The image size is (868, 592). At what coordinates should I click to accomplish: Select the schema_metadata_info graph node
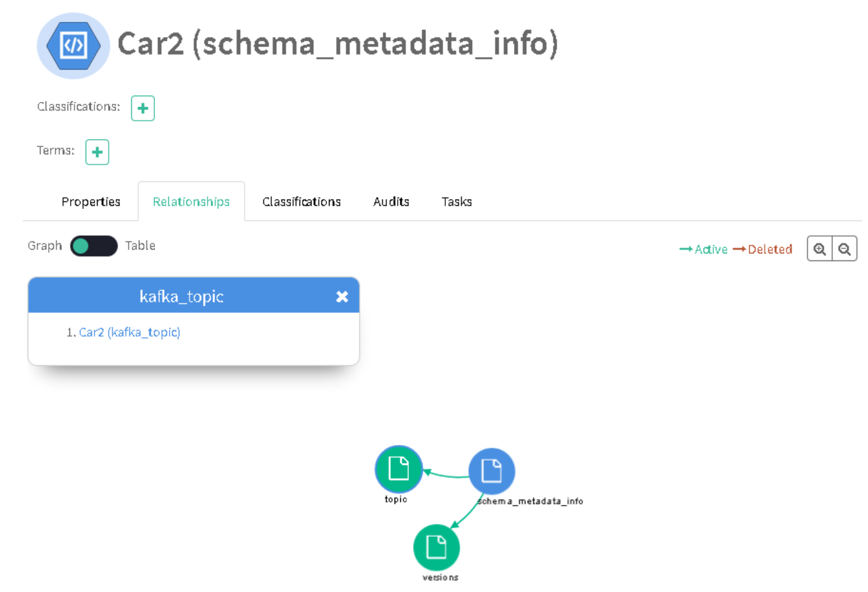(x=492, y=471)
